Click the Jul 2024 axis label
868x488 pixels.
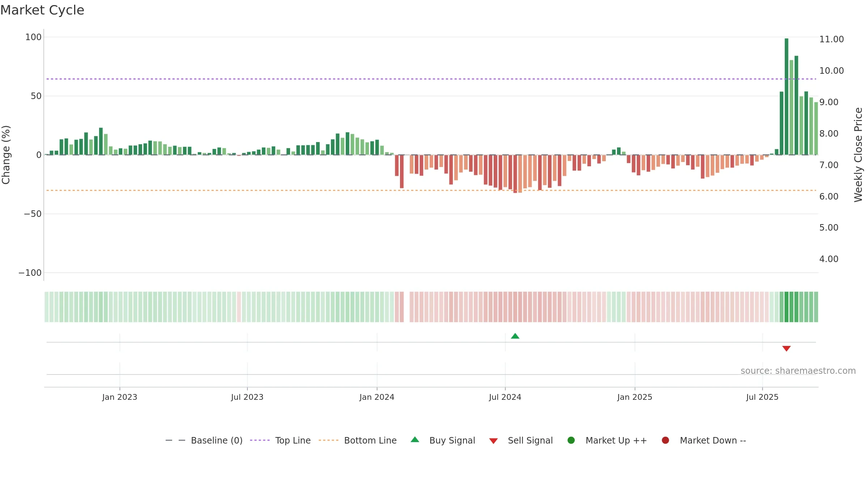[505, 397]
